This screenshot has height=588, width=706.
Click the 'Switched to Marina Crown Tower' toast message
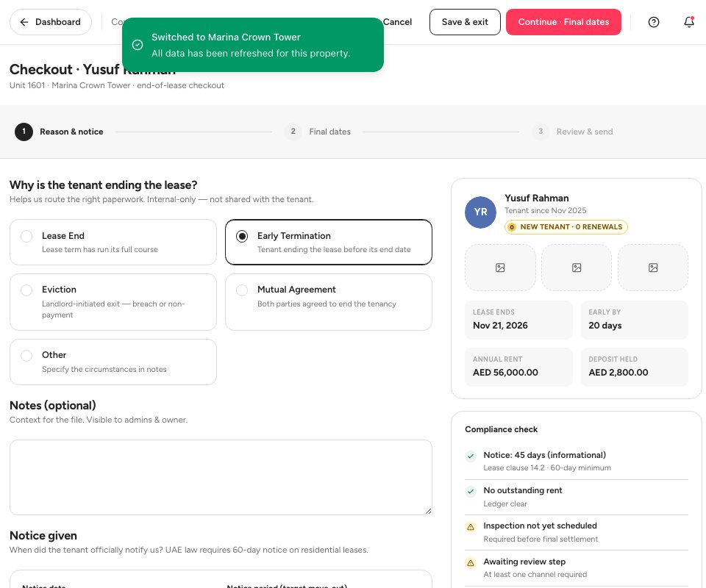click(x=226, y=37)
